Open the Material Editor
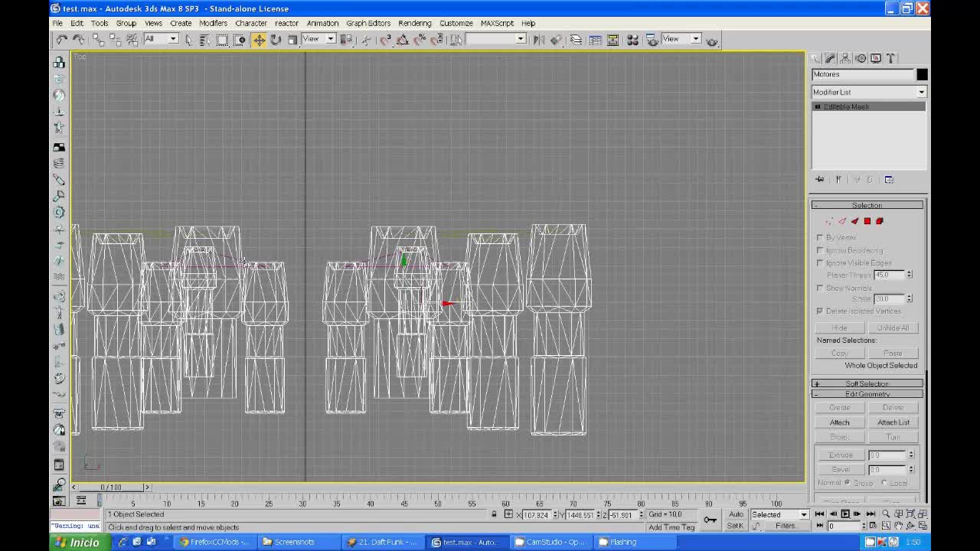The image size is (980, 551). coord(632,40)
